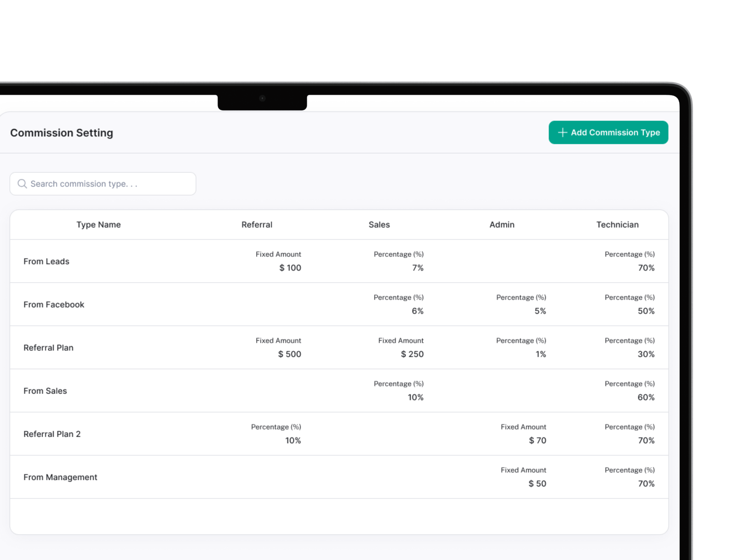Select the $50 Admin fixed amount for From Management
Image resolution: width=747 pixels, height=560 pixels.
coord(537,483)
